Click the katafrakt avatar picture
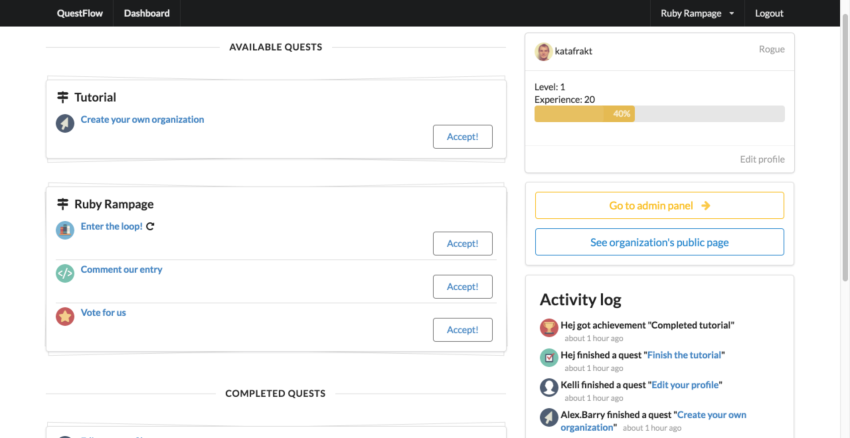Image resolution: width=850 pixels, height=438 pixels. pyautogui.click(x=543, y=51)
